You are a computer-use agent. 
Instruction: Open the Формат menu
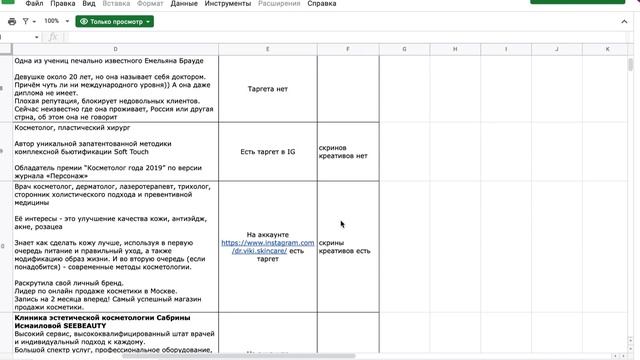tap(150, 4)
